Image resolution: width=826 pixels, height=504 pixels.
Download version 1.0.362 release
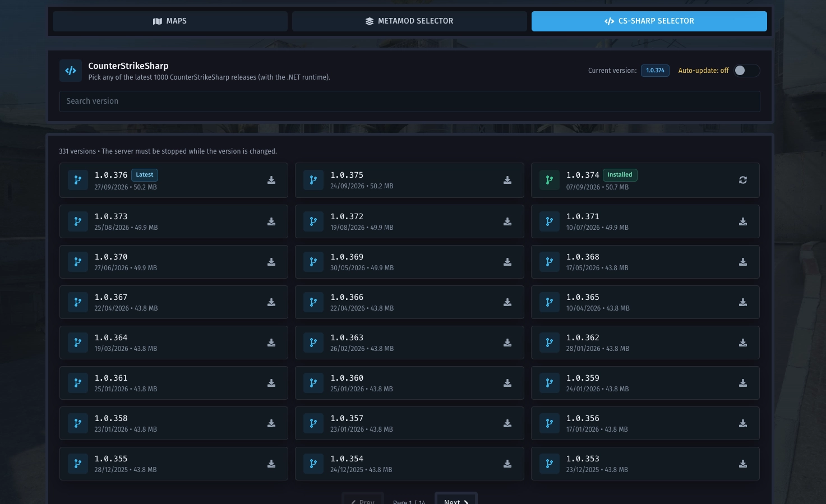[743, 343]
